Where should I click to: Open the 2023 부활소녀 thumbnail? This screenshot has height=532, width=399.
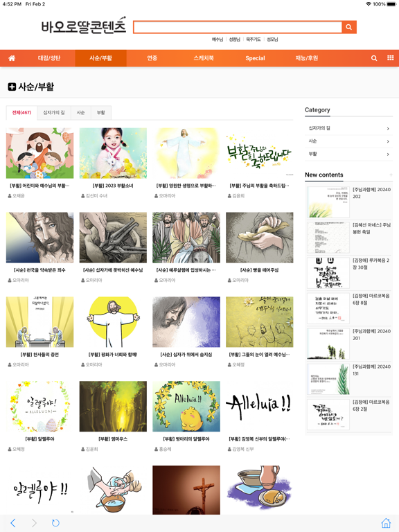pos(113,153)
